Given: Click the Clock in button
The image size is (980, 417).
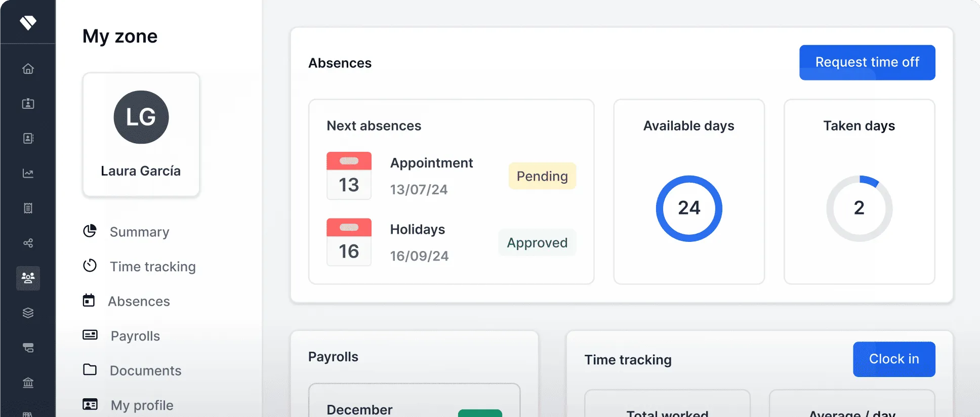Looking at the screenshot, I should [894, 359].
